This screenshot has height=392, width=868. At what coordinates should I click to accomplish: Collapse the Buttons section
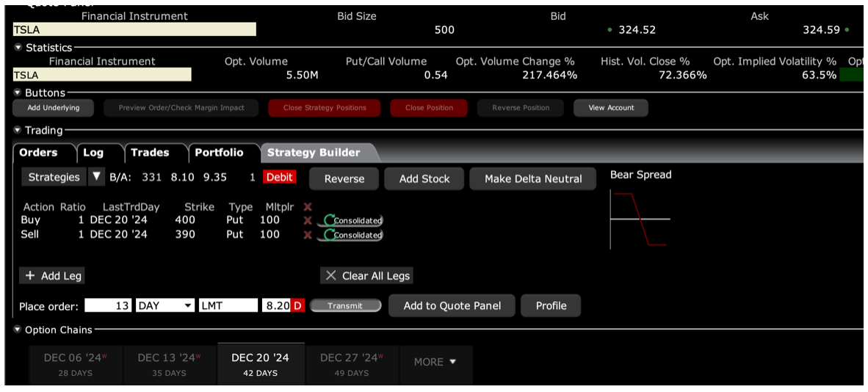pyautogui.click(x=18, y=92)
